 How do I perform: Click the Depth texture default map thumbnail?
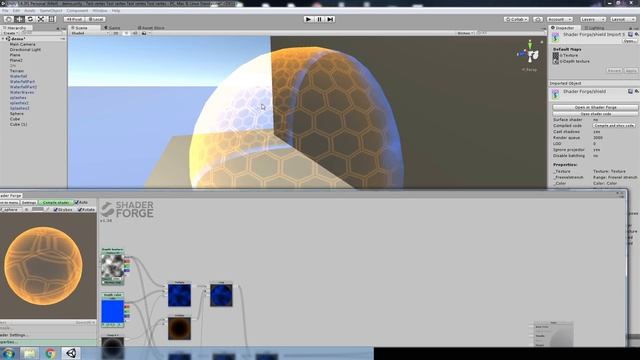point(556,61)
